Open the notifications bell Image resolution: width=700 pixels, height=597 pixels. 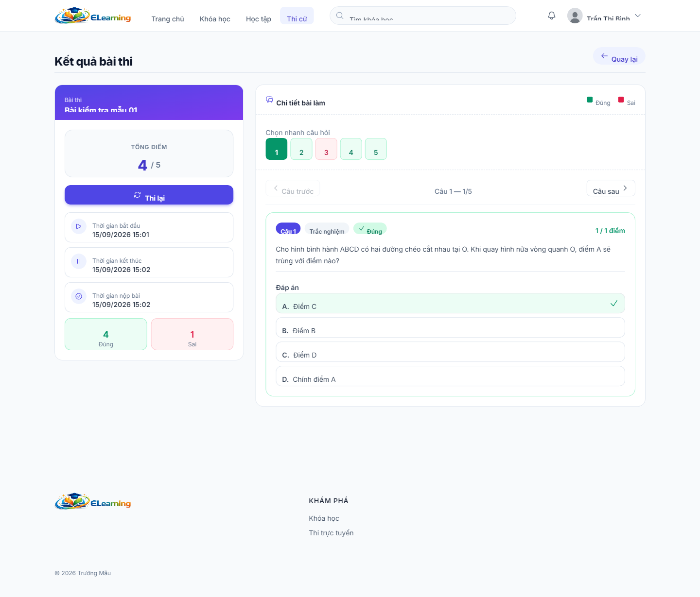click(552, 16)
